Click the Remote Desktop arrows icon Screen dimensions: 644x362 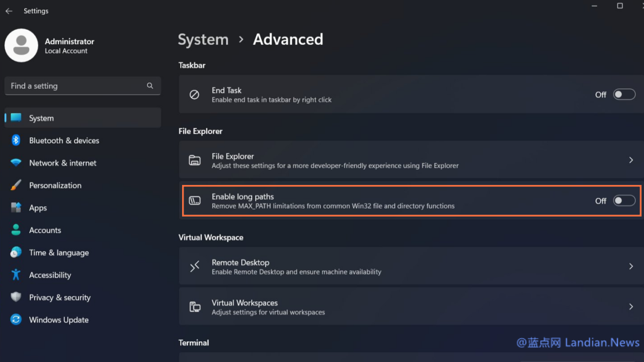pyautogui.click(x=194, y=266)
